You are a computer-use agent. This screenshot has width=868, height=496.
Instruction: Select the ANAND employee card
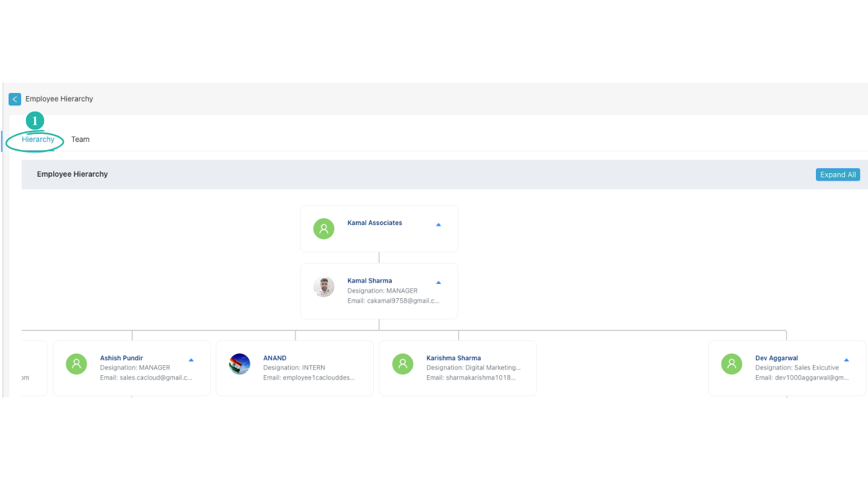coord(294,368)
